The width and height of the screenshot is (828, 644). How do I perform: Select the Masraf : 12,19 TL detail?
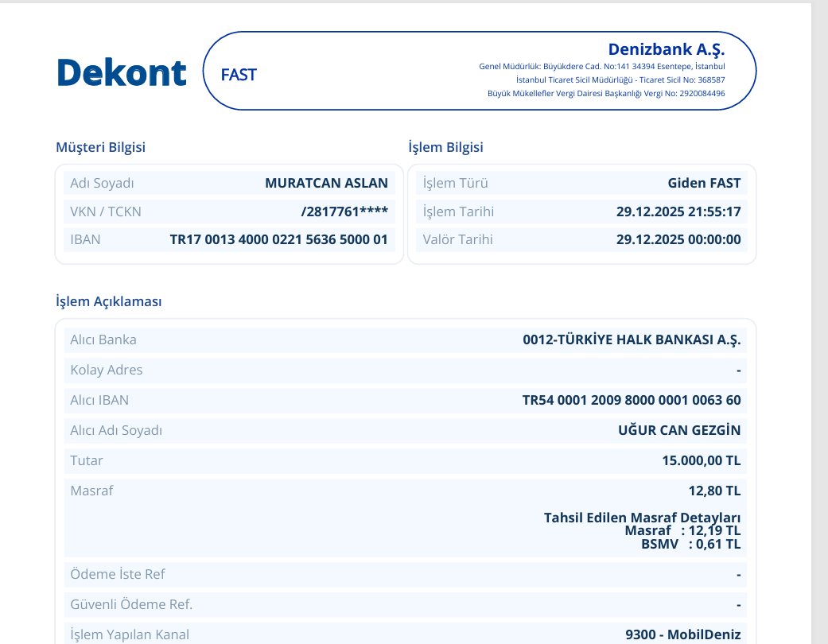pos(682,530)
